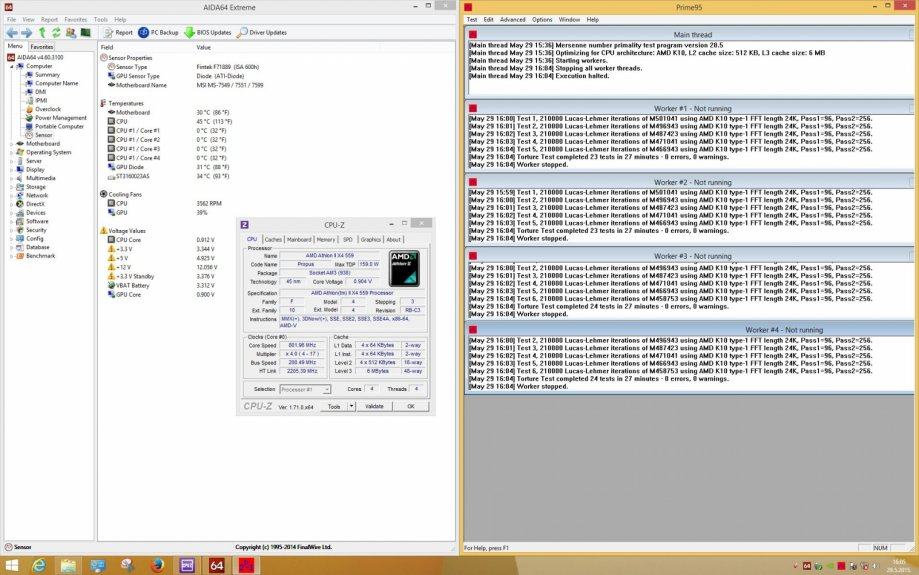
Task: Open Computer Name page in tree
Action: click(x=56, y=83)
